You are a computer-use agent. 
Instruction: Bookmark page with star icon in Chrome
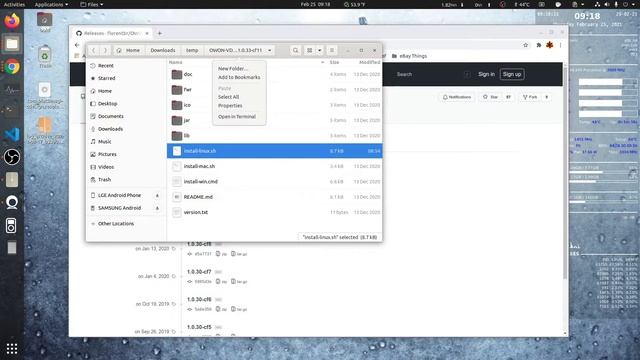(526, 45)
